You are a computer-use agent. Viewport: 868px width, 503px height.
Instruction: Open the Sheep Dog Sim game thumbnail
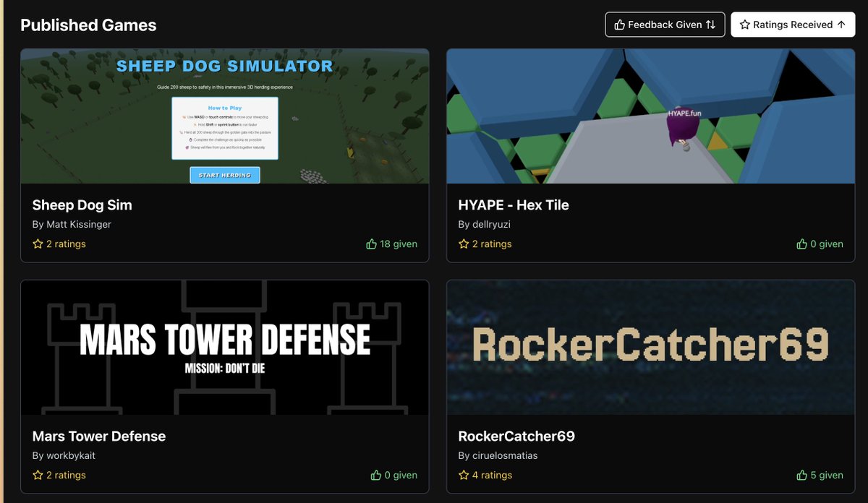(225, 116)
